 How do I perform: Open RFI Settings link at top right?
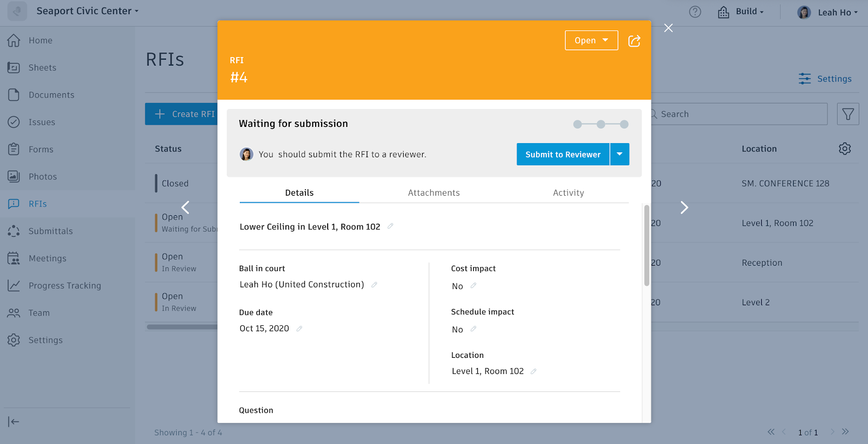point(825,79)
